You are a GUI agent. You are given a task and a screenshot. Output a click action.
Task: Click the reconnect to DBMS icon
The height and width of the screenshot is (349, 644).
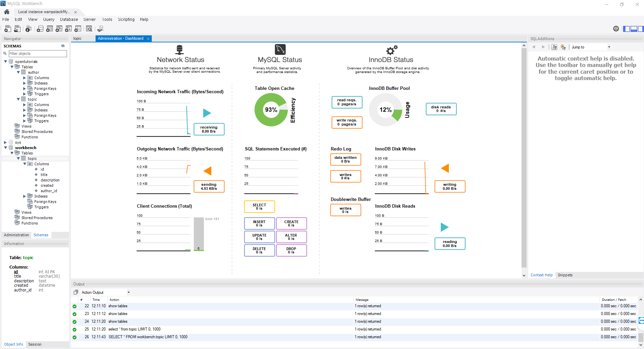click(x=100, y=29)
